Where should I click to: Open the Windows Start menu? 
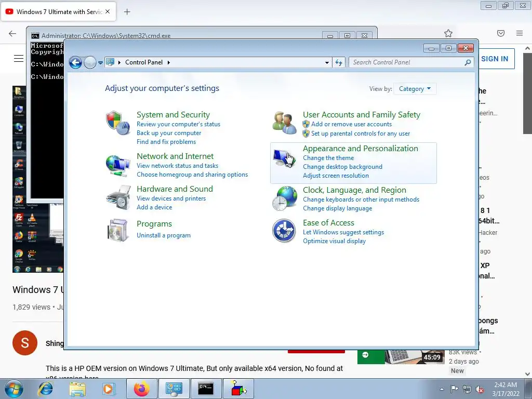14,389
